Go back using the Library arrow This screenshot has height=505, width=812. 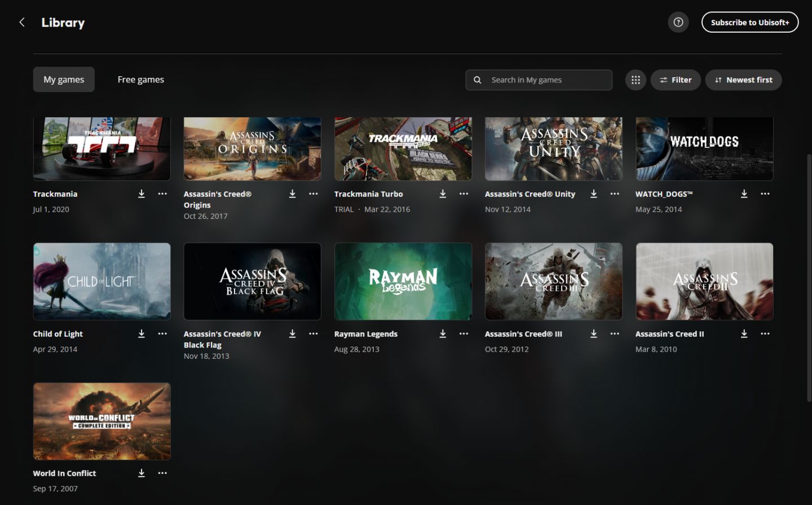[x=22, y=22]
